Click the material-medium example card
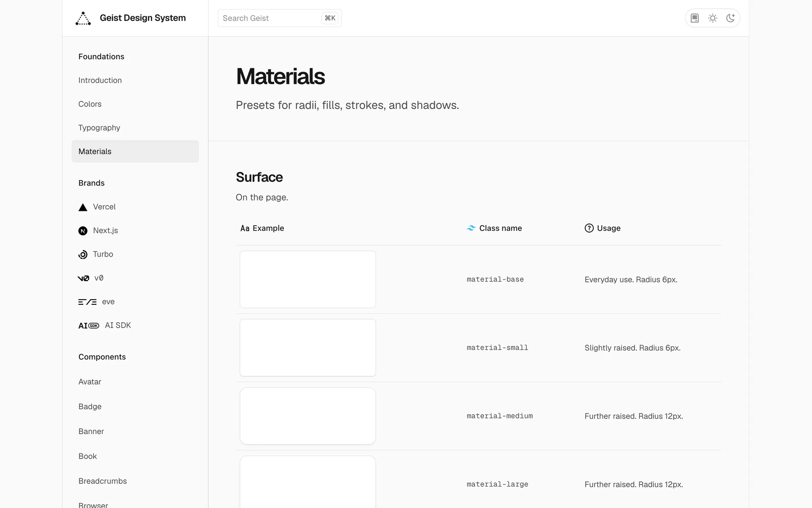Screen dimensions: 812x508 pyautogui.click(x=308, y=416)
